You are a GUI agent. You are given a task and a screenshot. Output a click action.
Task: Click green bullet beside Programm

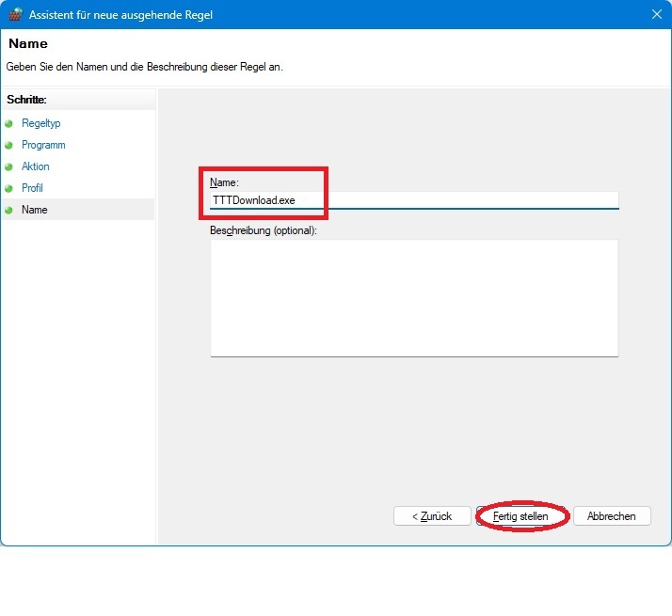point(9,145)
